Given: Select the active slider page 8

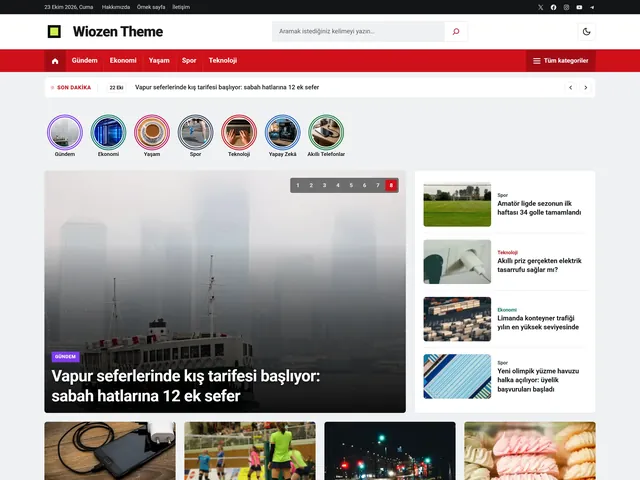Looking at the screenshot, I should pyautogui.click(x=391, y=185).
